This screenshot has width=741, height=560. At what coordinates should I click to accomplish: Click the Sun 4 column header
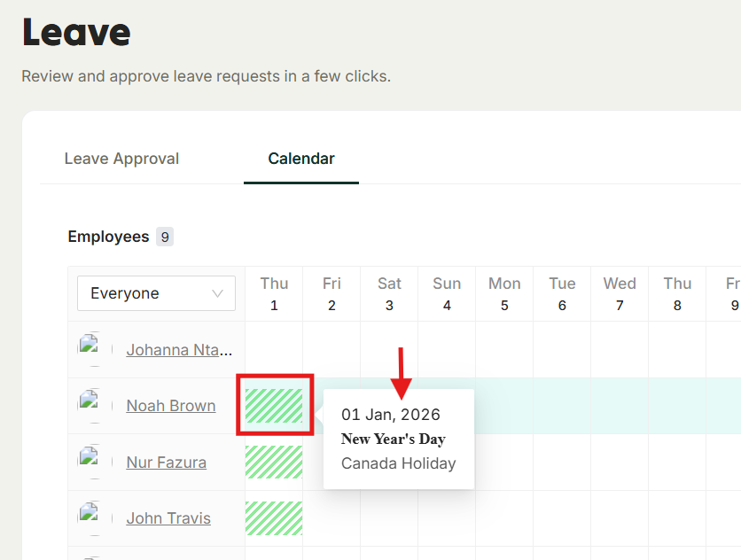click(447, 294)
